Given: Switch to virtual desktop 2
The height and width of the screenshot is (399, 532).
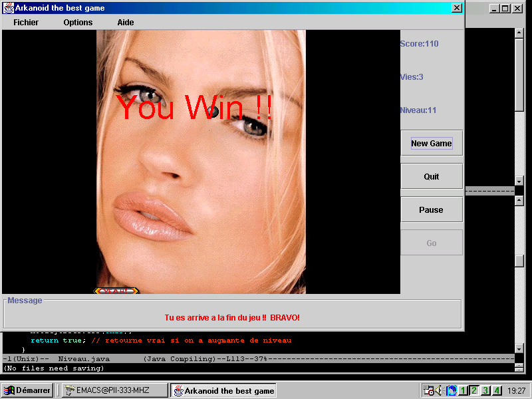Looking at the screenshot, I should coord(474,390).
